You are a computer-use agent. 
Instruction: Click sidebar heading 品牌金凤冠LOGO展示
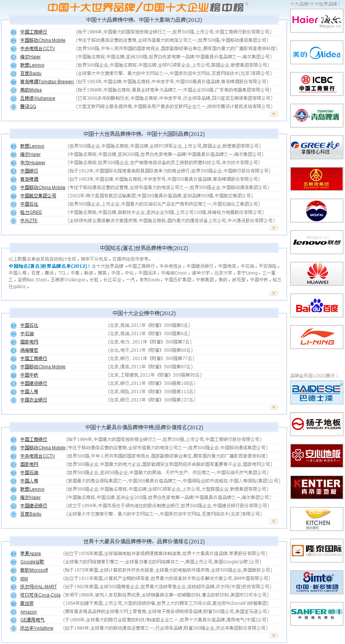pos(314,375)
